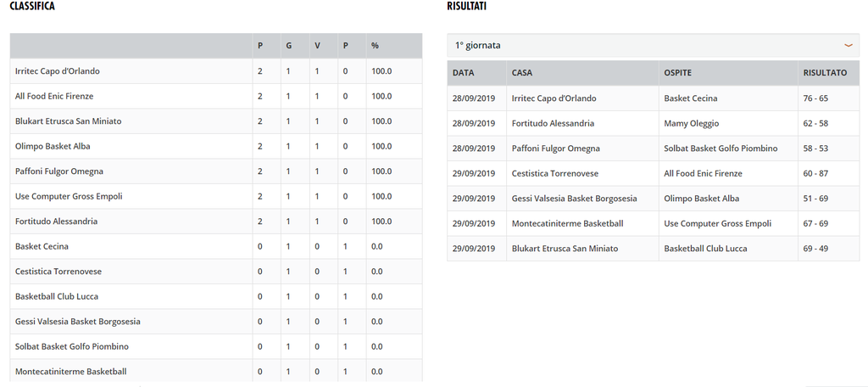Viewport: 868px width, 387px height.
Task: Click Gessi Valsesia Basket Borgosesia in results
Action: 575,199
